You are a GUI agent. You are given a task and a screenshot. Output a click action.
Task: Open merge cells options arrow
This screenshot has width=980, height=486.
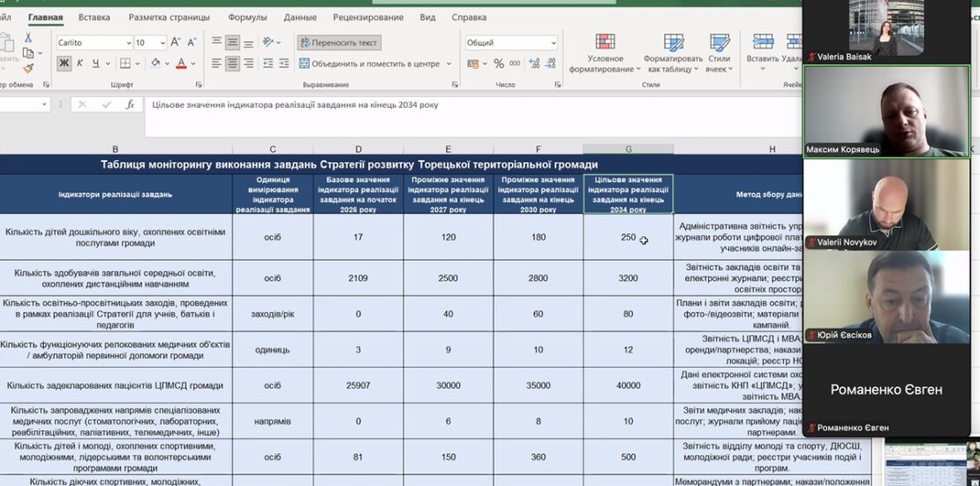tap(449, 63)
